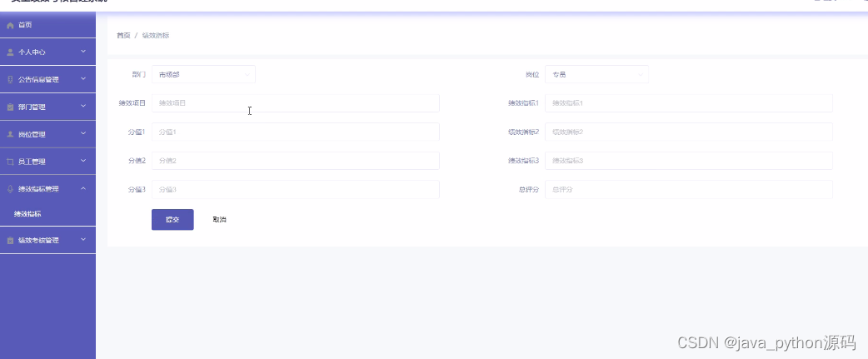Image resolution: width=868 pixels, height=359 pixels.
Task: Open 首页 in the sidebar menu
Action: coord(47,25)
